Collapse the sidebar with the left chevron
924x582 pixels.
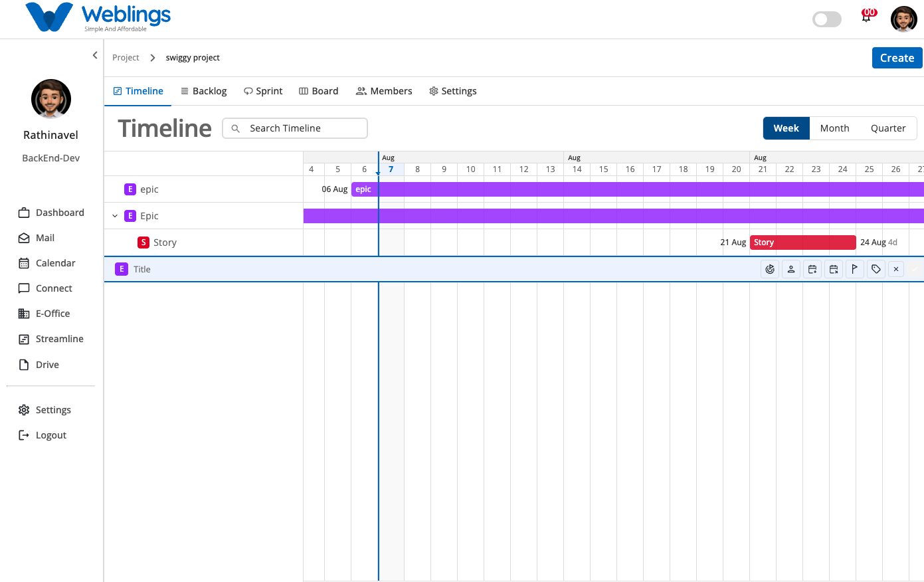pos(95,55)
